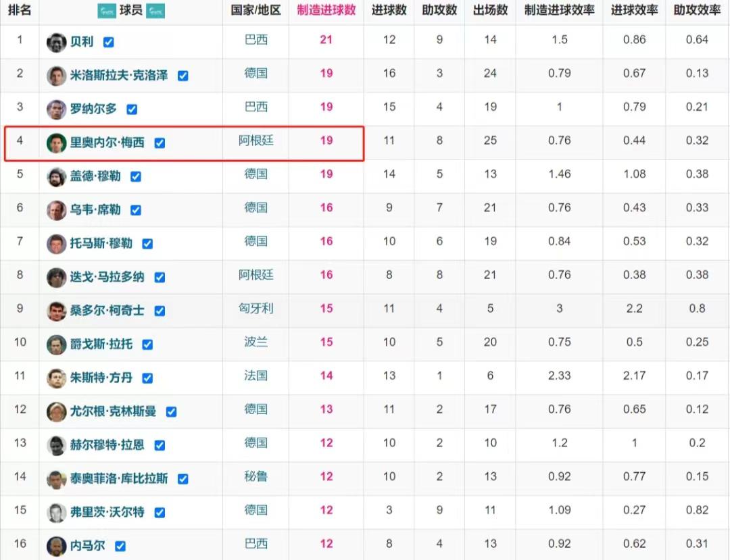730x560 pixels.
Task: Click 乌韦·席勒's avatar photo
Action: (56, 210)
